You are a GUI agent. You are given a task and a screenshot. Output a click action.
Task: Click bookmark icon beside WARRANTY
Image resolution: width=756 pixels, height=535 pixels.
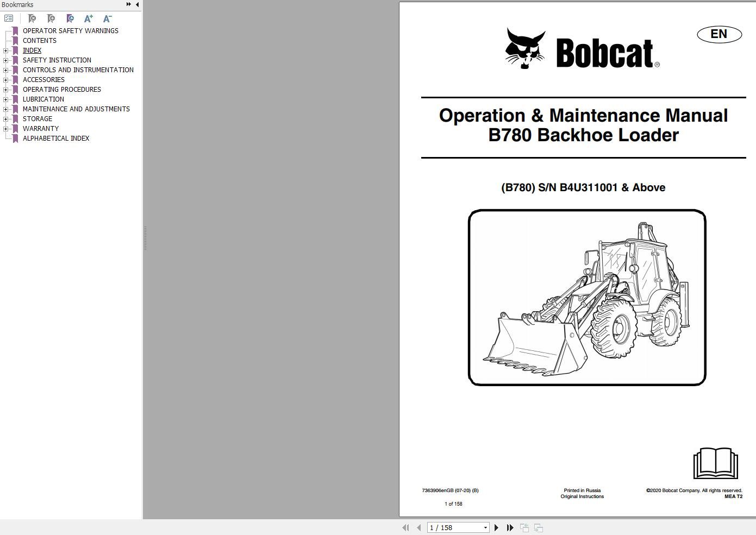click(x=15, y=129)
